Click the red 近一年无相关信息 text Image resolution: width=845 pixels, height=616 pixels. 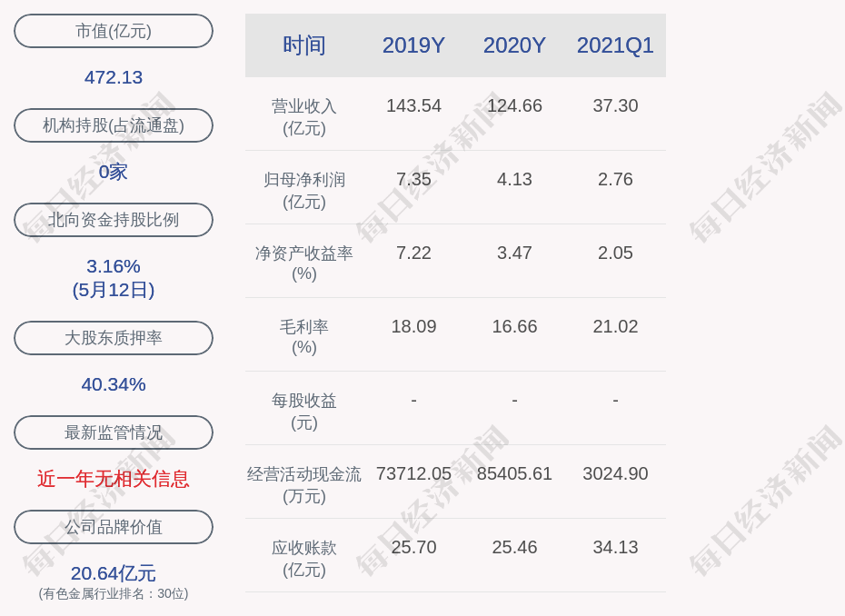pyautogui.click(x=114, y=479)
